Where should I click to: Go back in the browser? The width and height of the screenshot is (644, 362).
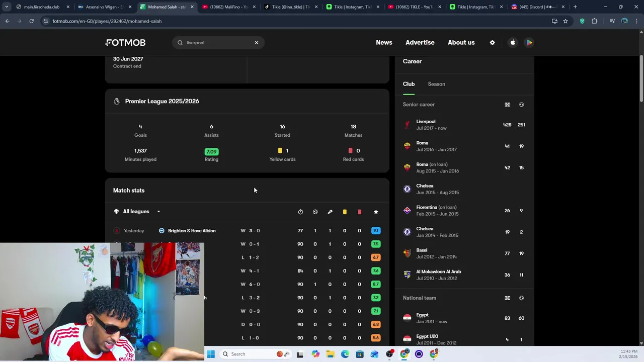pyautogui.click(x=7, y=21)
